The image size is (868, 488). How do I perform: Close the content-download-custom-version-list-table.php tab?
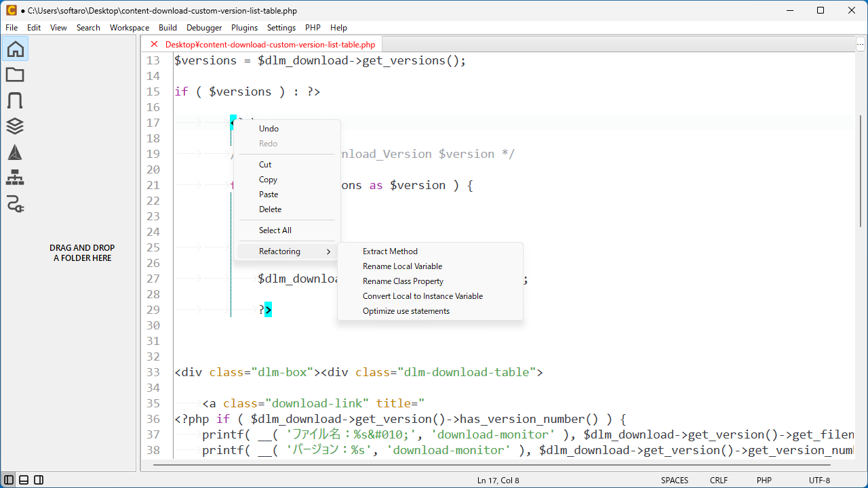(154, 44)
